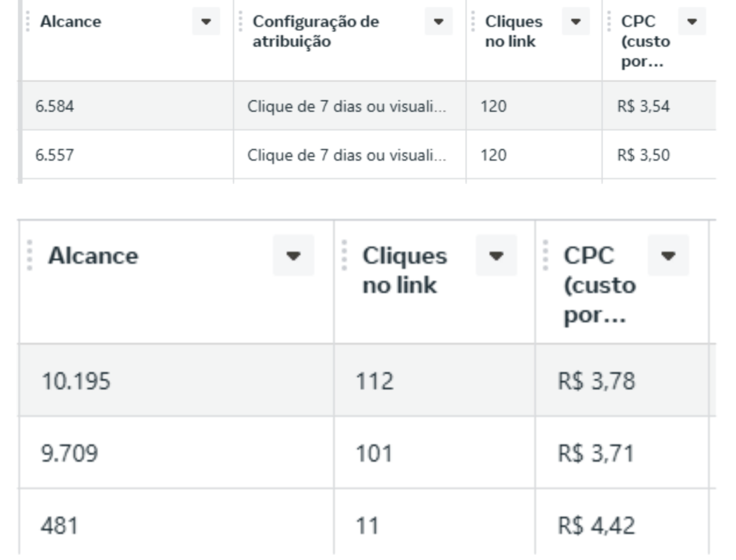Viewport: 736px width, 560px height.
Task: Click the top Alcance column header label
Action: 71,22
